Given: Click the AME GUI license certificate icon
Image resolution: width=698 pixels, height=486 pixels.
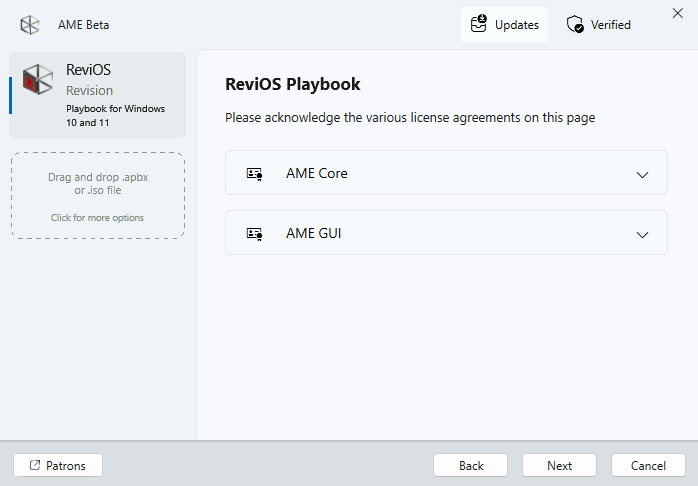Looking at the screenshot, I should pyautogui.click(x=255, y=234).
